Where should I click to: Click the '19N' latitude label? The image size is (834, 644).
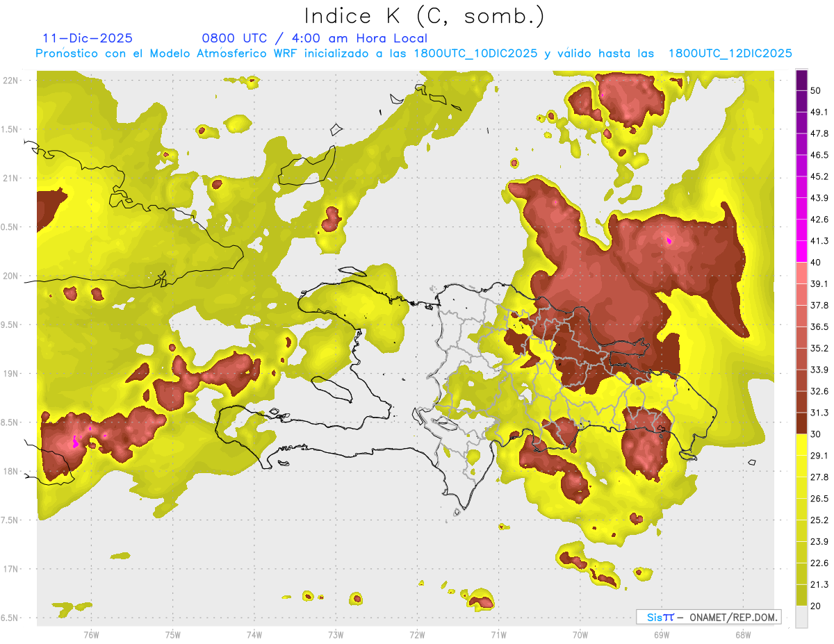click(x=10, y=374)
